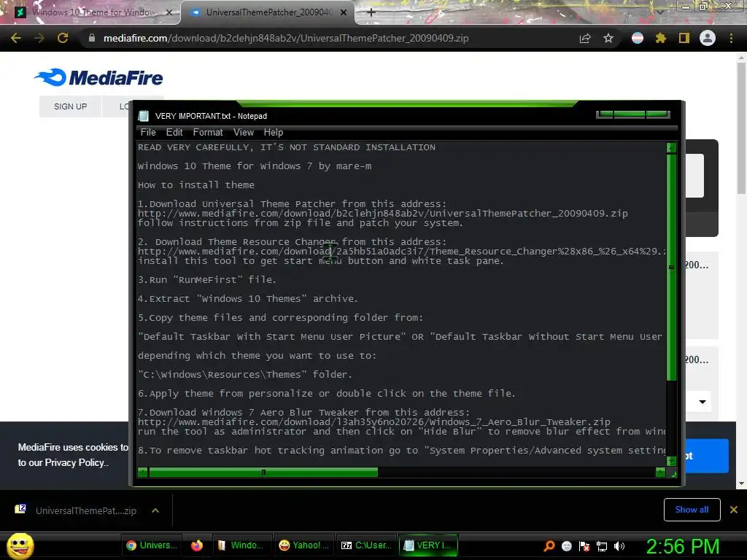Open the Notepad Format menu

click(x=208, y=133)
